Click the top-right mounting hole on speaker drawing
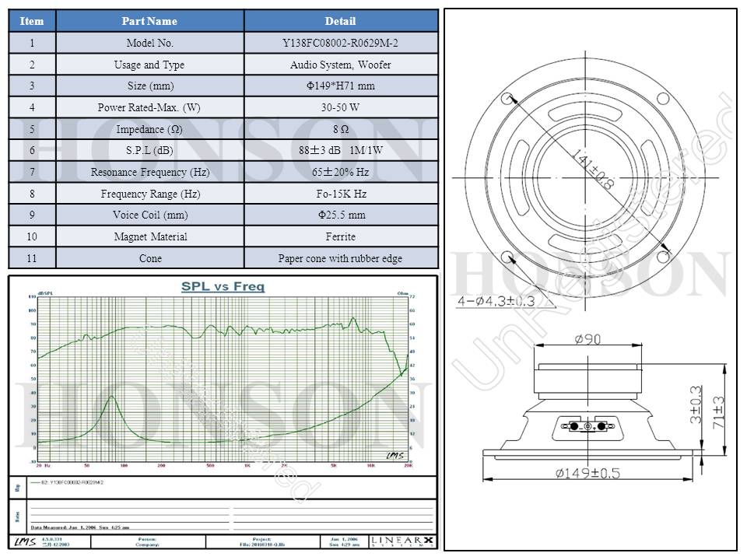 click(x=663, y=99)
